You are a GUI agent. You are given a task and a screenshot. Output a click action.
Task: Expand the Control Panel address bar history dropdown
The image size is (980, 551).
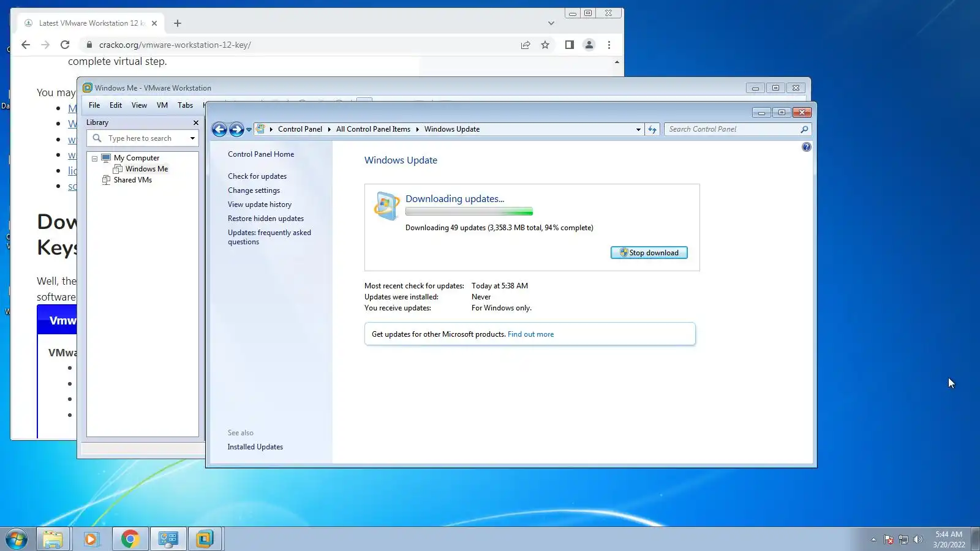pyautogui.click(x=638, y=129)
